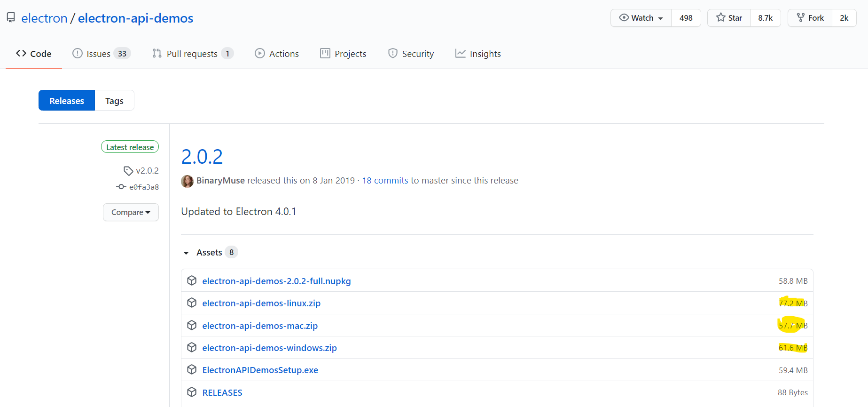868x407 pixels.
Task: Click package icon for ElectronAPIDemosSetup.exe
Action: (x=192, y=369)
